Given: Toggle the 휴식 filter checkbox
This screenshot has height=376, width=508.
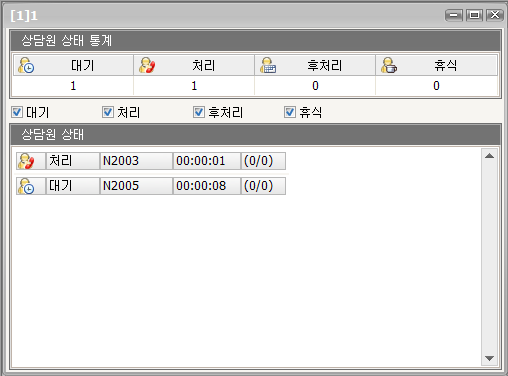Looking at the screenshot, I should click(290, 112).
